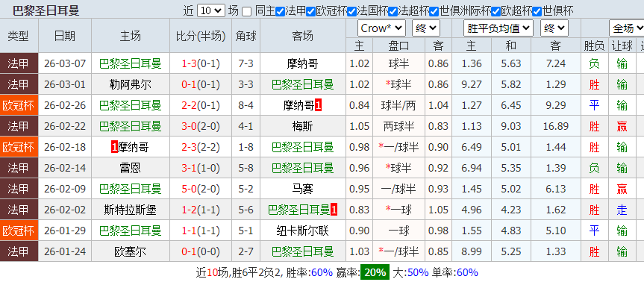Click the 欧冠杯 type label on 26-02-26 row

coord(19,105)
